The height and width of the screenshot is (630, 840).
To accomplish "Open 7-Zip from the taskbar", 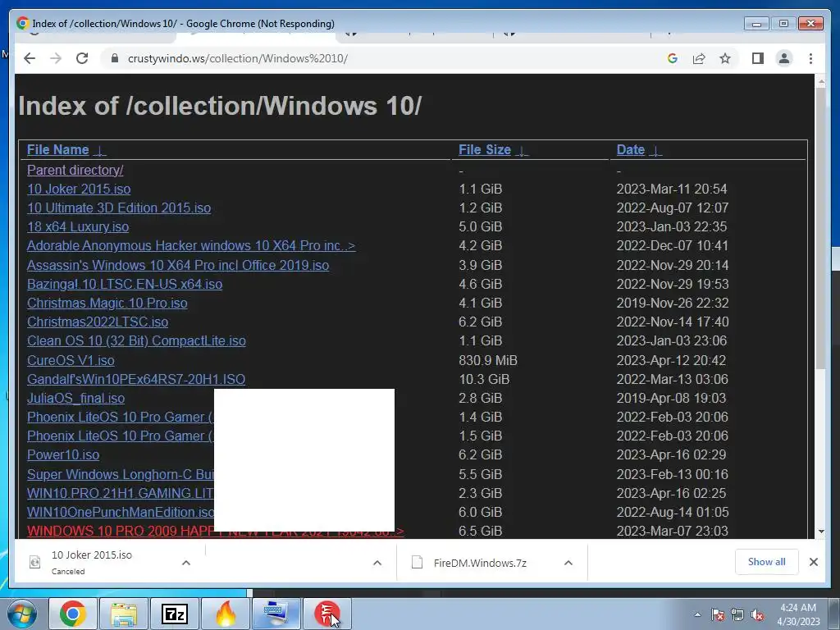I will [175, 614].
